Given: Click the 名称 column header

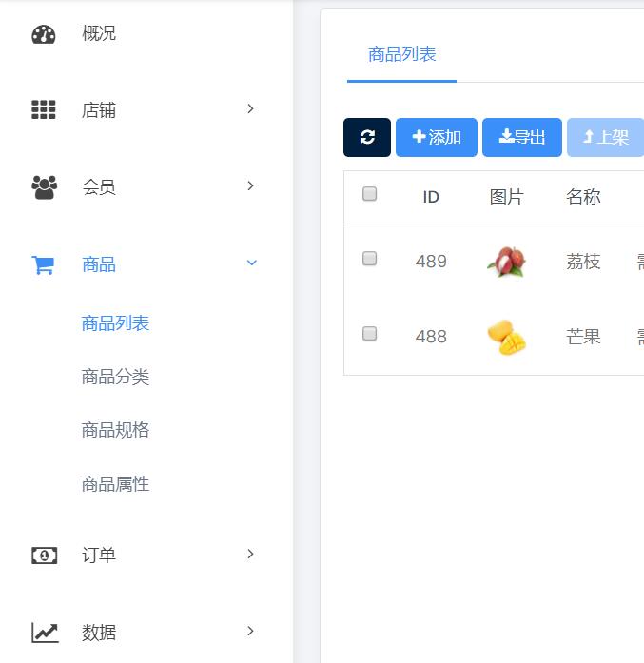Looking at the screenshot, I should click(x=583, y=197).
